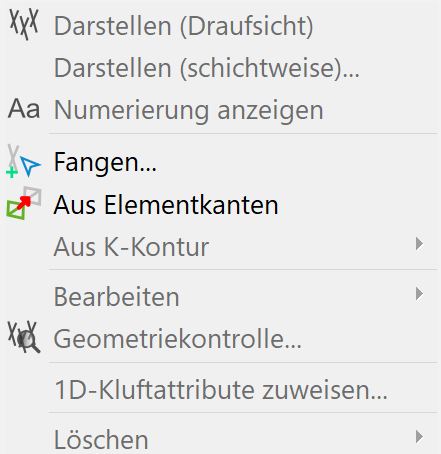Click the Fangen cursor icon
This screenshot has width=441, height=454.
click(31, 166)
